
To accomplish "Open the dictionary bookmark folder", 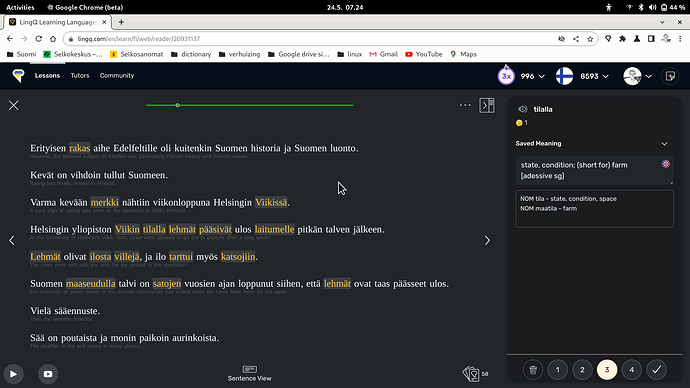I will pos(191,54).
